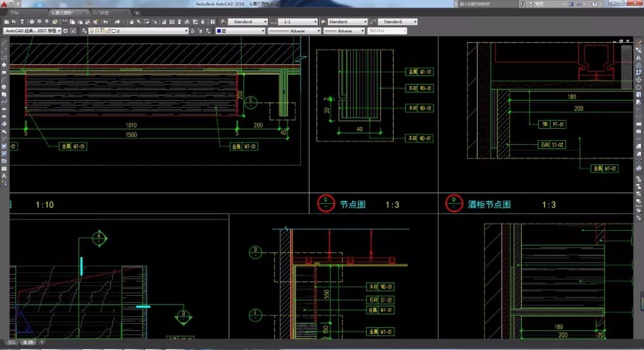Image resolution: width=644 pixels, height=350 pixels.
Task: Open the AutoCAD application menu logo
Action: coord(6,4)
